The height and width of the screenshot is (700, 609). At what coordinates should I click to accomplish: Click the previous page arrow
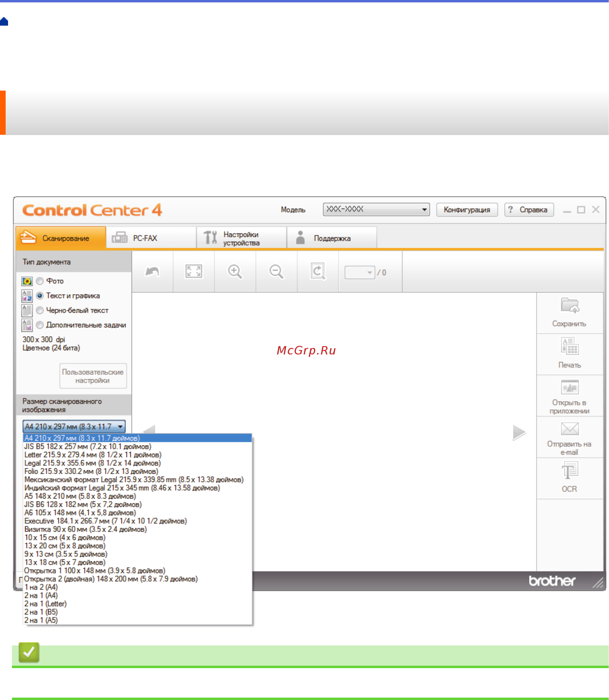pyautogui.click(x=149, y=429)
